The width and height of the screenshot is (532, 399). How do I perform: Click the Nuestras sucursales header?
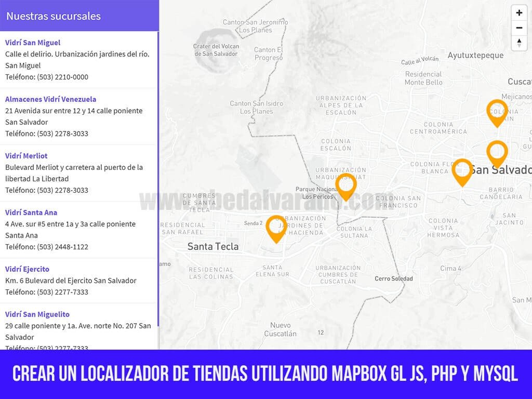[53, 16]
